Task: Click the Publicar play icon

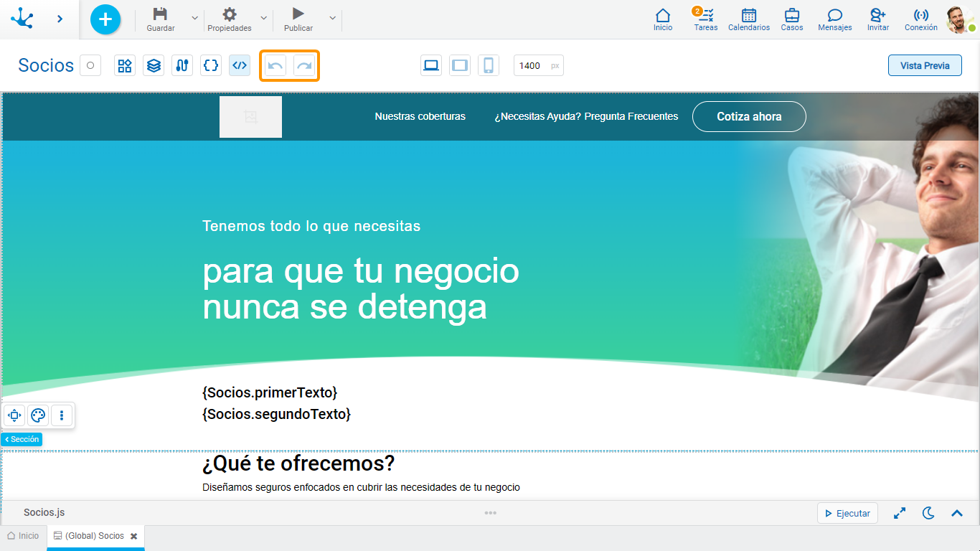Action: [x=298, y=14]
